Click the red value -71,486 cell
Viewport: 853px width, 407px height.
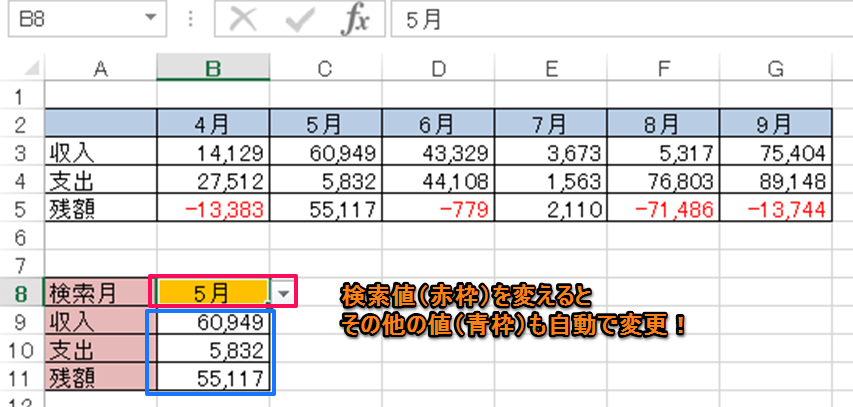[663, 208]
